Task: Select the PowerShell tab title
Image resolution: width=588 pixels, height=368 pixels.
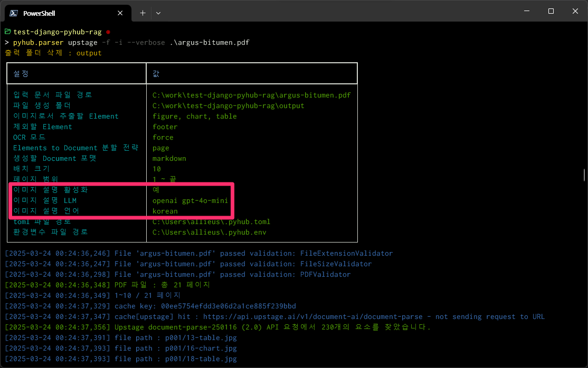Action: pos(39,13)
